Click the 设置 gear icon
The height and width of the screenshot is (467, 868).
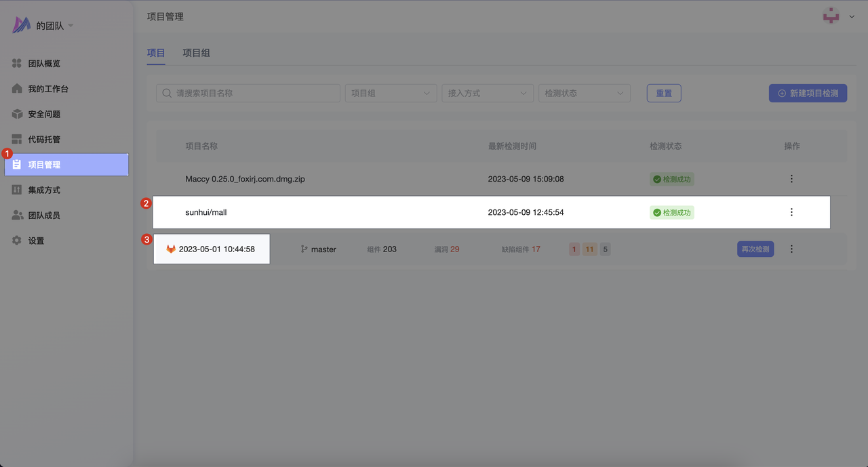(17, 241)
